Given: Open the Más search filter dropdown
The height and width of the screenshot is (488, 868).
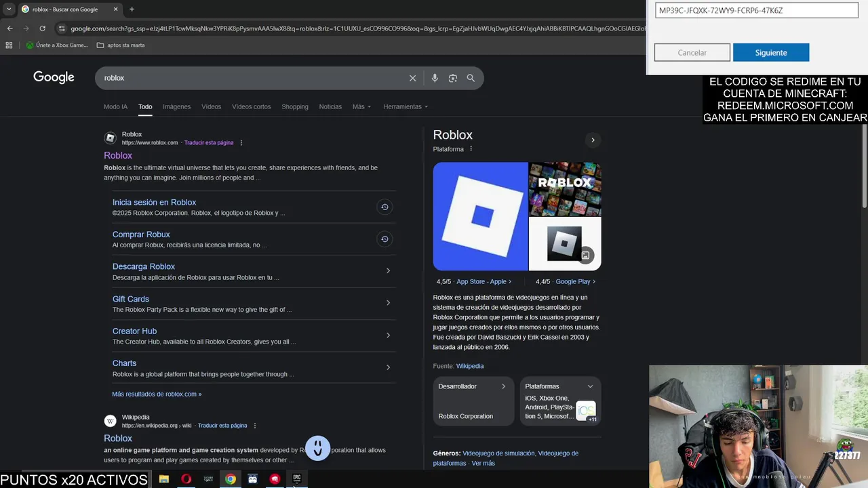Looking at the screenshot, I should click(x=361, y=106).
